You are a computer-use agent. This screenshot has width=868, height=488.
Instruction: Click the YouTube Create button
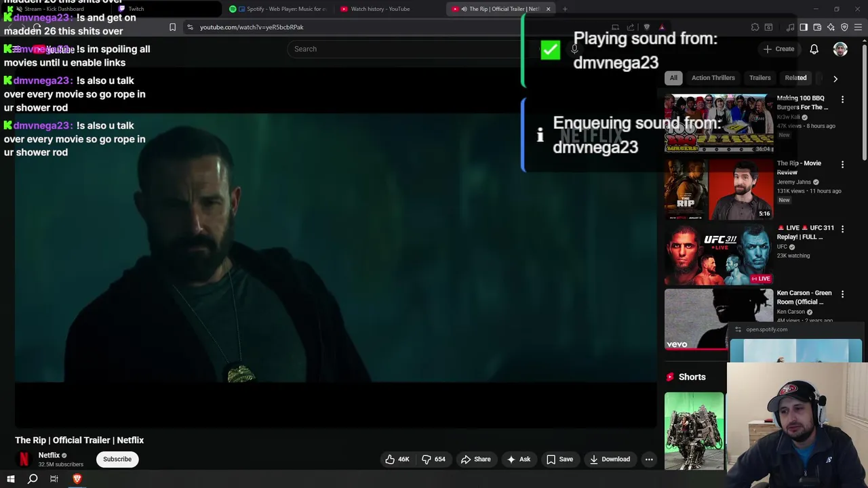(778, 49)
